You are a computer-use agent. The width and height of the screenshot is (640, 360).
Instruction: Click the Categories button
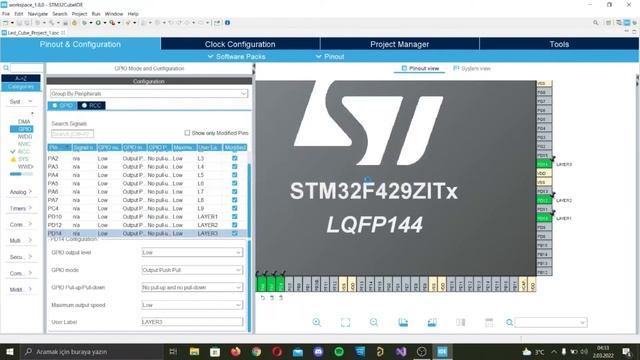21,87
